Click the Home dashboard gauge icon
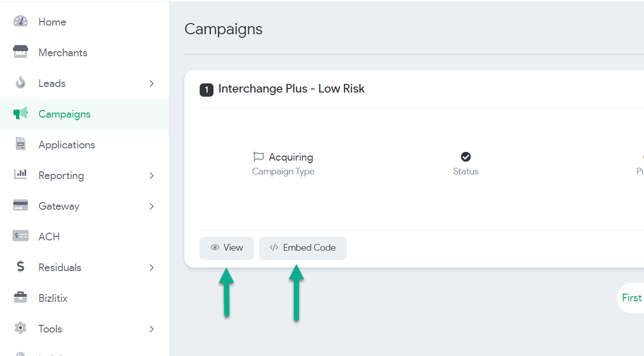Screen dimensions: 644x356 point(20,21)
